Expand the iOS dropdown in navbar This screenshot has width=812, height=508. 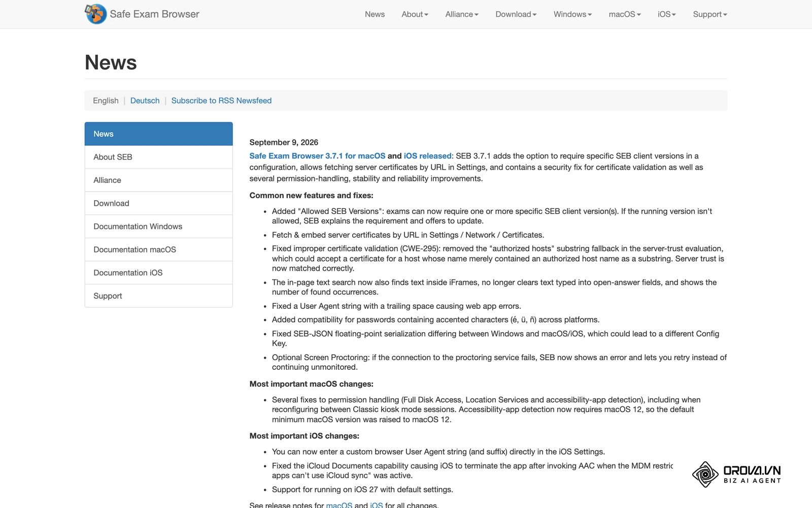(667, 14)
